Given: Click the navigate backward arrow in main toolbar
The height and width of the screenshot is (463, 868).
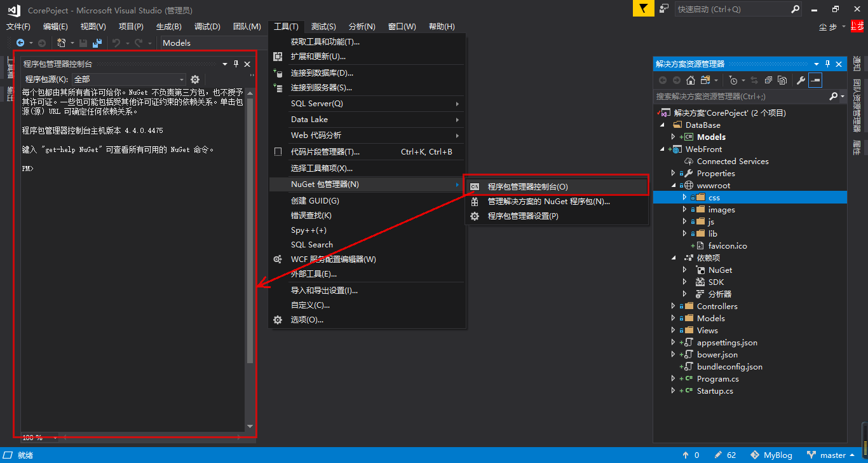Looking at the screenshot, I should tap(20, 43).
